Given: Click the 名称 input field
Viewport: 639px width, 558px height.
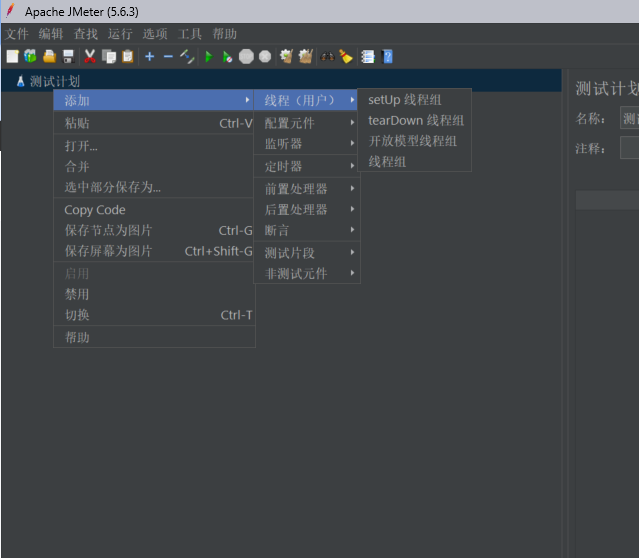Looking at the screenshot, I should [x=629, y=119].
